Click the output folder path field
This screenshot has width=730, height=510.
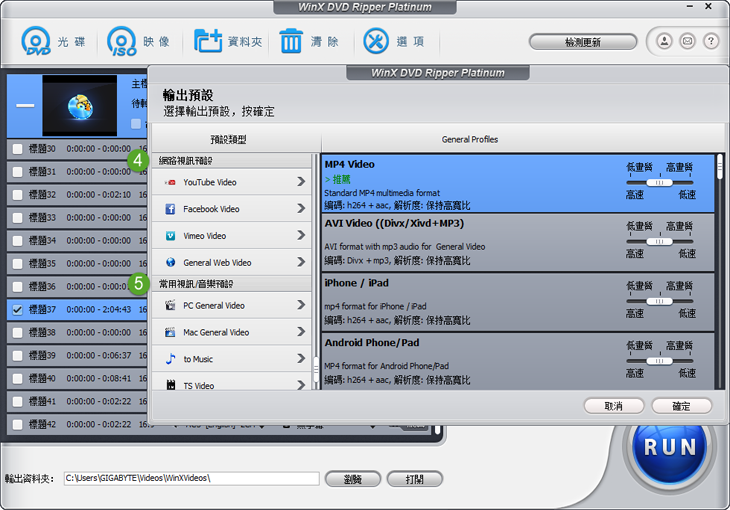pos(191,479)
